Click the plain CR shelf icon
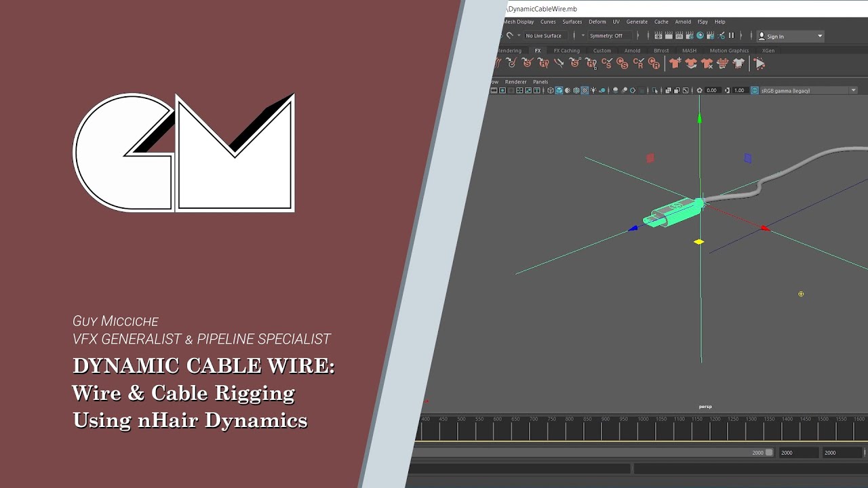This screenshot has width=868, height=488. [x=654, y=63]
